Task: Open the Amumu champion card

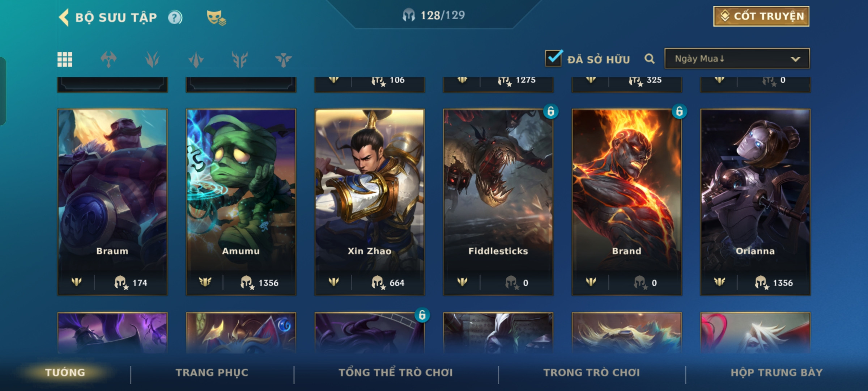Action: coord(241,202)
